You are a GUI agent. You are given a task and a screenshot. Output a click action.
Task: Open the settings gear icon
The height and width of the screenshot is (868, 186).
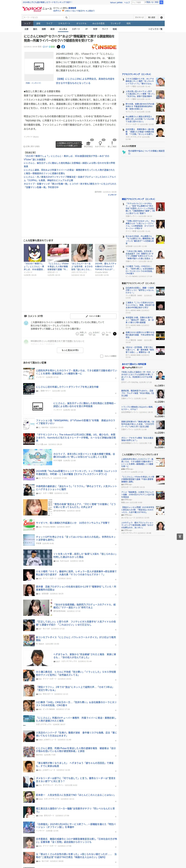pos(161,17)
